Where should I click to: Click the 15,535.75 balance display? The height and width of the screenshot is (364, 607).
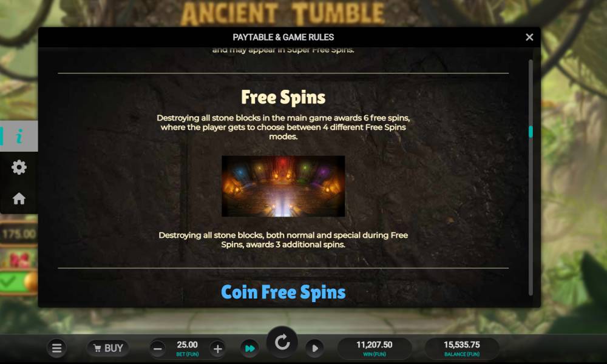click(461, 348)
